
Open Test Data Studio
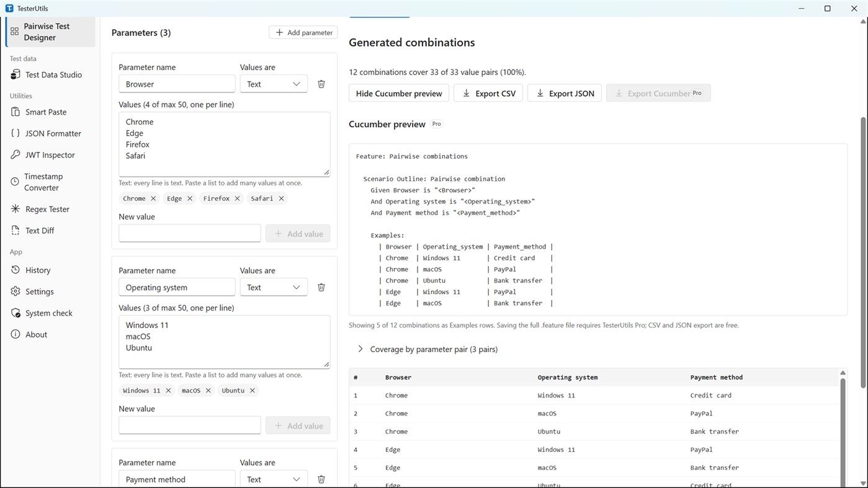tap(50, 74)
